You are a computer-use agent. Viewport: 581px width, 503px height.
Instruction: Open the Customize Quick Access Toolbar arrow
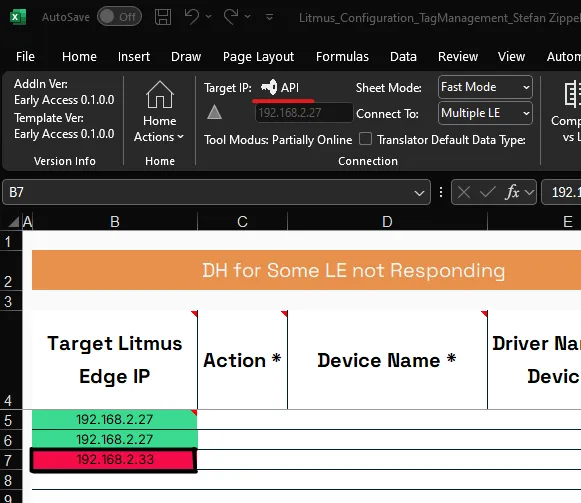coord(269,17)
